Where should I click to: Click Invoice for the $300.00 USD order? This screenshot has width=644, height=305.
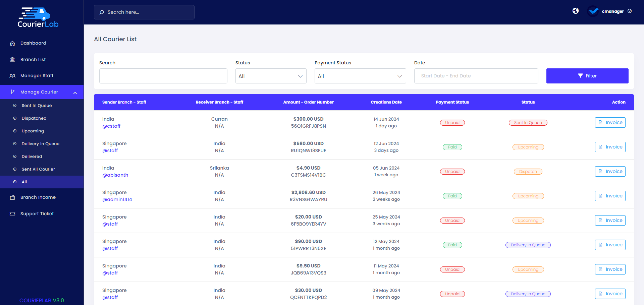coord(610,122)
